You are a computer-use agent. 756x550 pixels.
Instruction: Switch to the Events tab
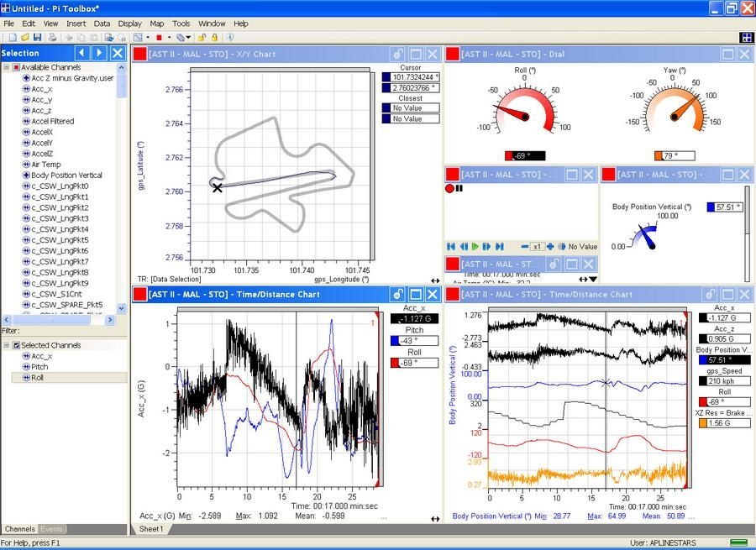click(51, 529)
